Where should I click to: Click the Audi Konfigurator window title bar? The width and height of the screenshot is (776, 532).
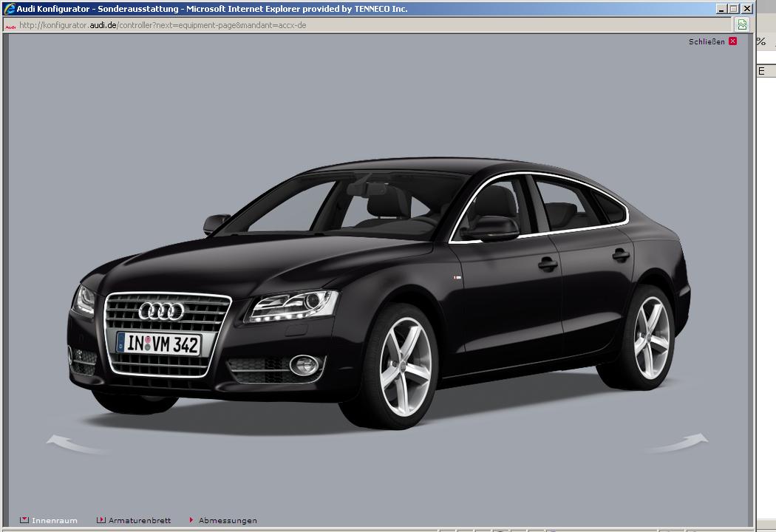(517, 9)
